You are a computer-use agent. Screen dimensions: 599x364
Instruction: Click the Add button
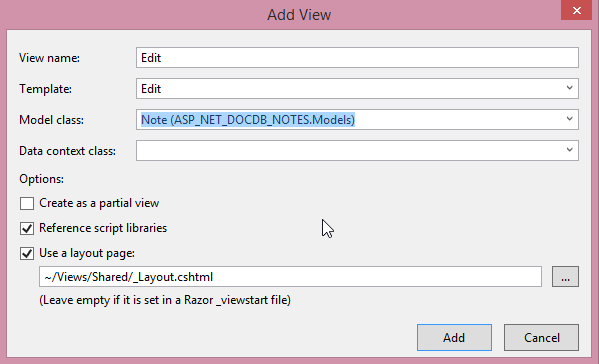(454, 338)
